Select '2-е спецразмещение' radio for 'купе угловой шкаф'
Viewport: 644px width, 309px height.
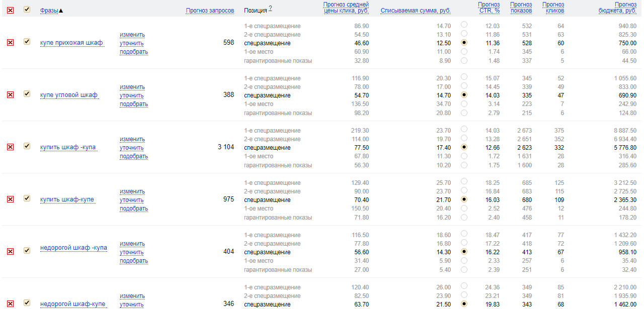(464, 86)
